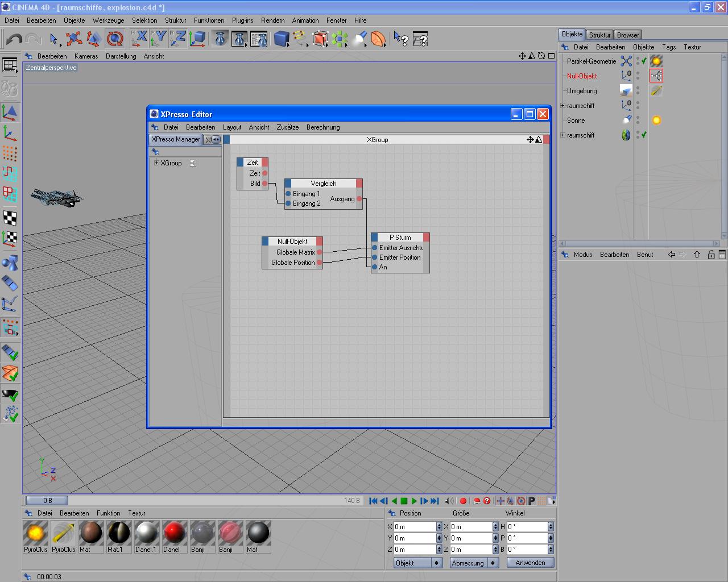This screenshot has height=582, width=728.
Task: Open the cube primitive object tool
Action: click(281, 39)
